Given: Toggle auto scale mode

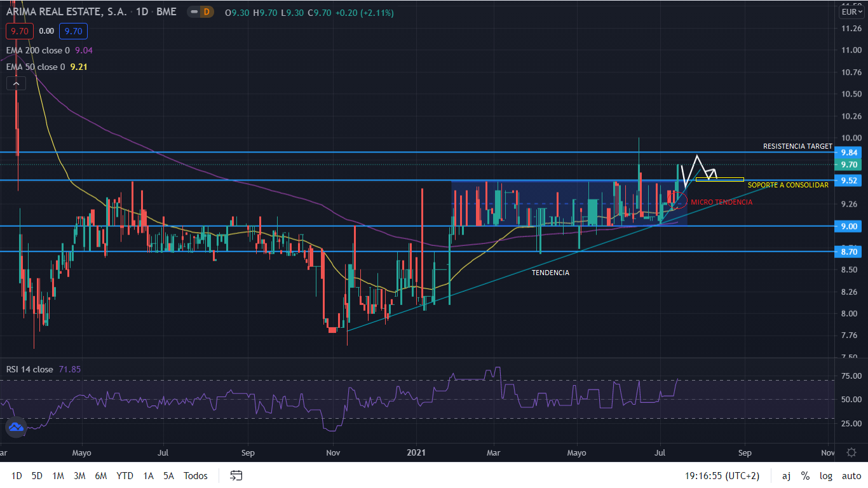Looking at the screenshot, I should click(x=851, y=475).
